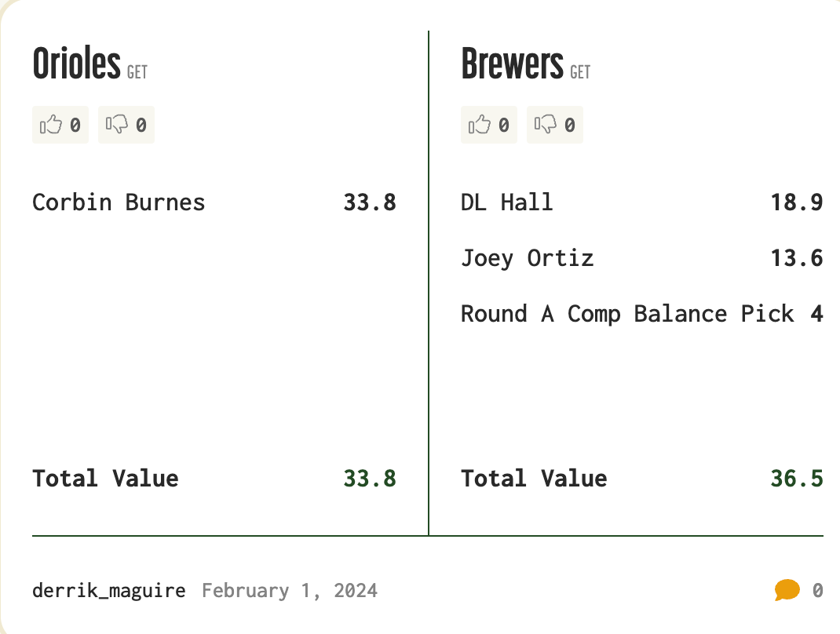Click thumbs down for Brewers side

point(554,125)
